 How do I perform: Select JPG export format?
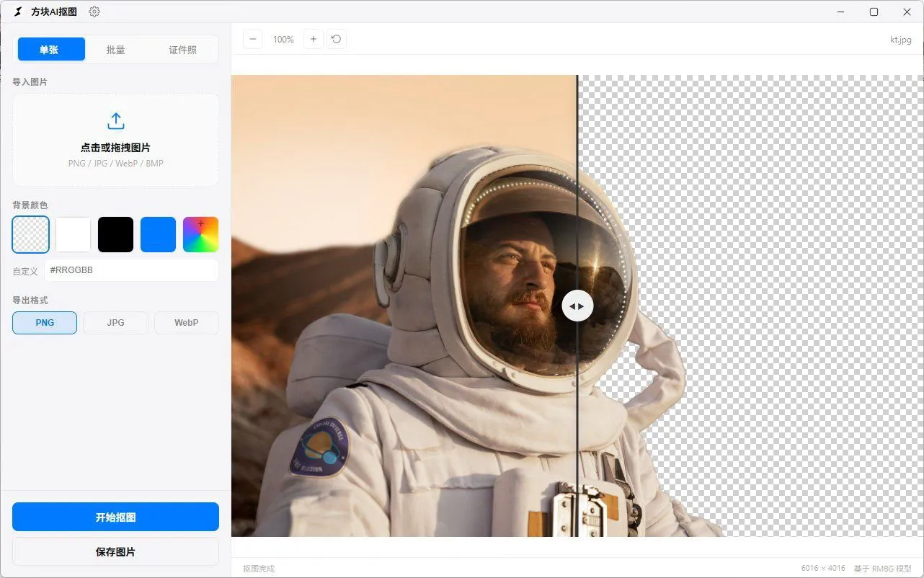click(115, 323)
